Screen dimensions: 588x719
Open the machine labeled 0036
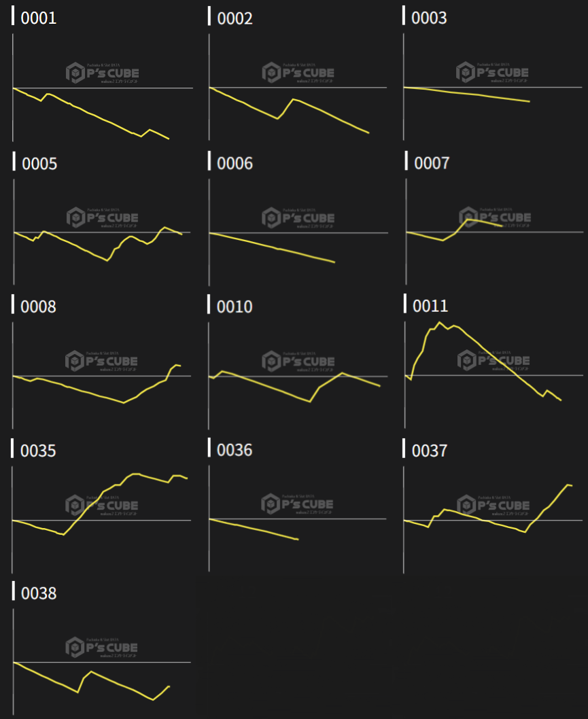[235, 450]
